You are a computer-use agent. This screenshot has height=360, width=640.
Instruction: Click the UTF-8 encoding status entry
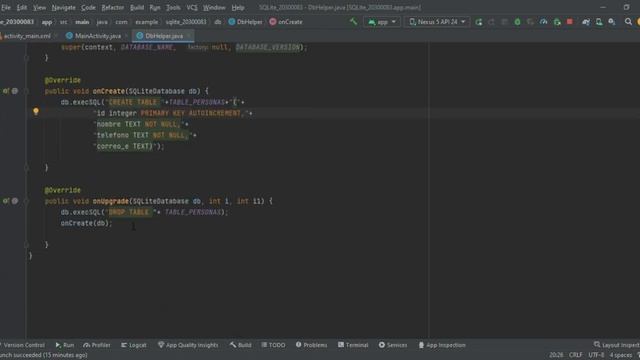[x=596, y=355]
